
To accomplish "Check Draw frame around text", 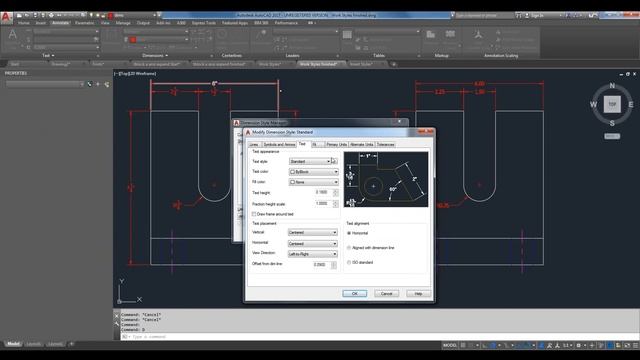I will click(x=254, y=214).
